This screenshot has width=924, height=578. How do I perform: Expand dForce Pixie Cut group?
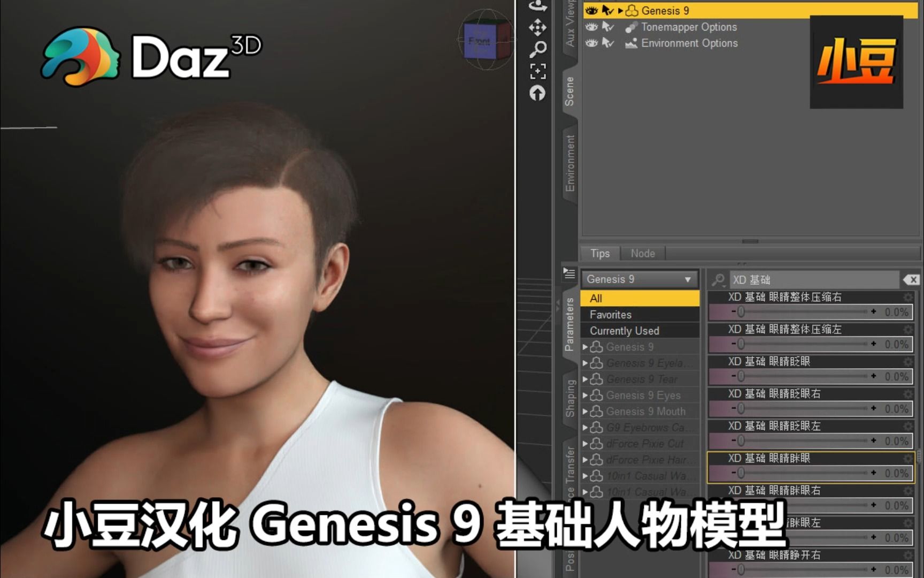585,444
